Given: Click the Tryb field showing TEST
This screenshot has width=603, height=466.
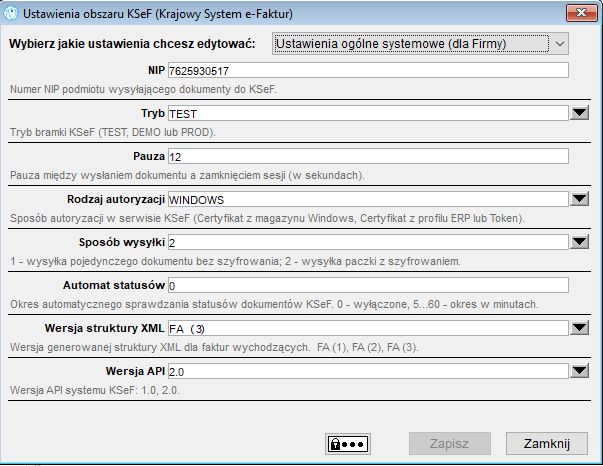Looking at the screenshot, I should click(368, 113).
